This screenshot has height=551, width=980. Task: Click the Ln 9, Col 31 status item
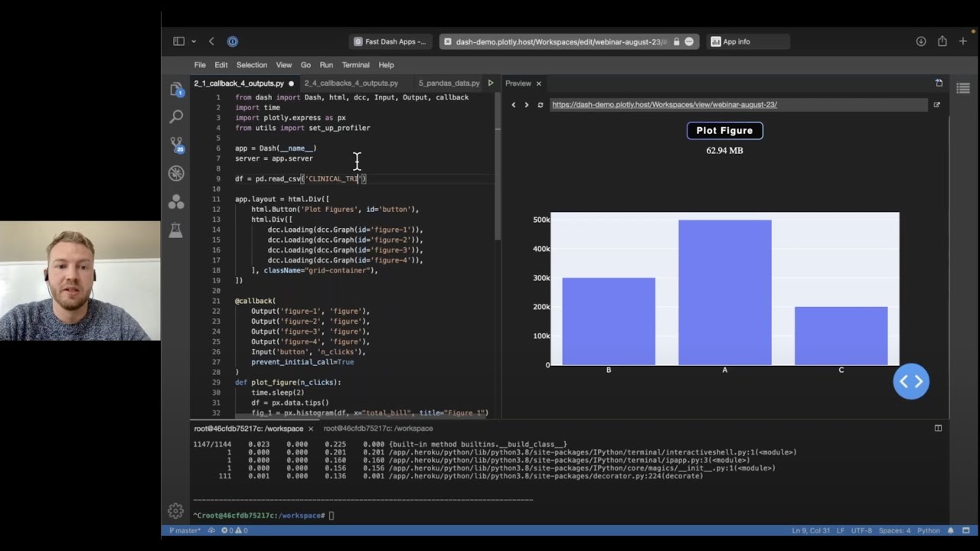tap(812, 530)
